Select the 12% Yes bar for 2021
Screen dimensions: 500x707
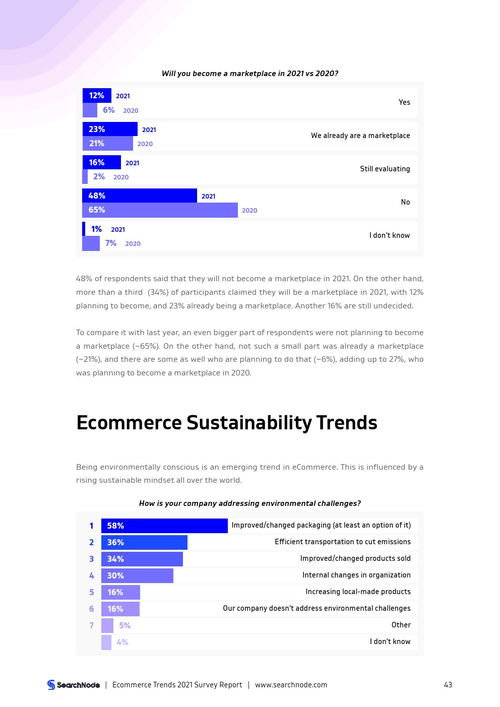(x=96, y=96)
